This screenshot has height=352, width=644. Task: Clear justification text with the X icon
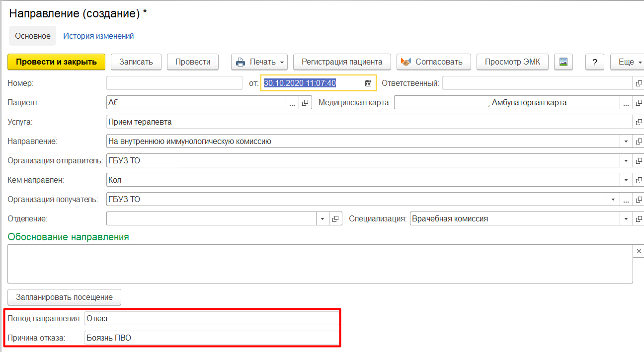coord(639,252)
